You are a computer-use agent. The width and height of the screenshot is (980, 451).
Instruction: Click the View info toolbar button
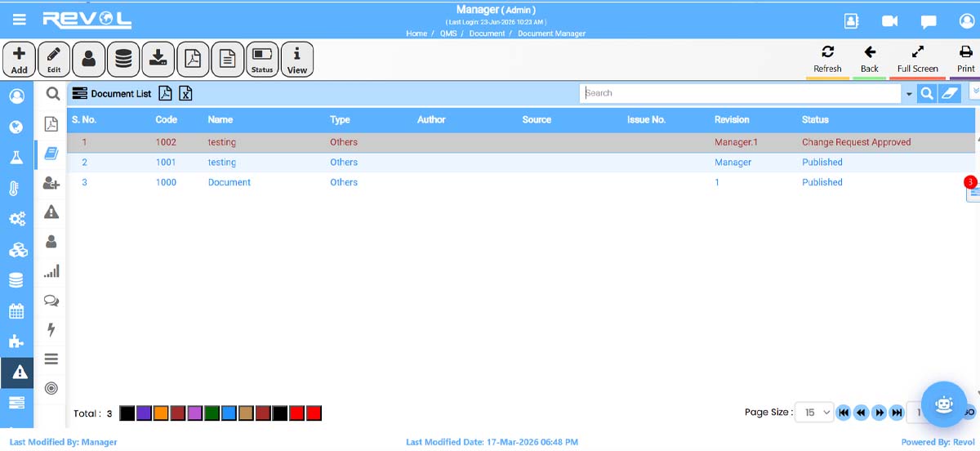coord(297,60)
